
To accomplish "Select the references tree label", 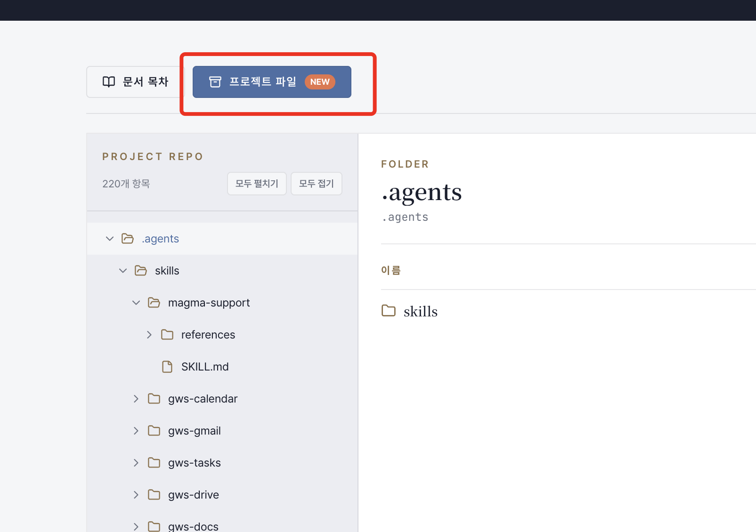I will [x=208, y=335].
